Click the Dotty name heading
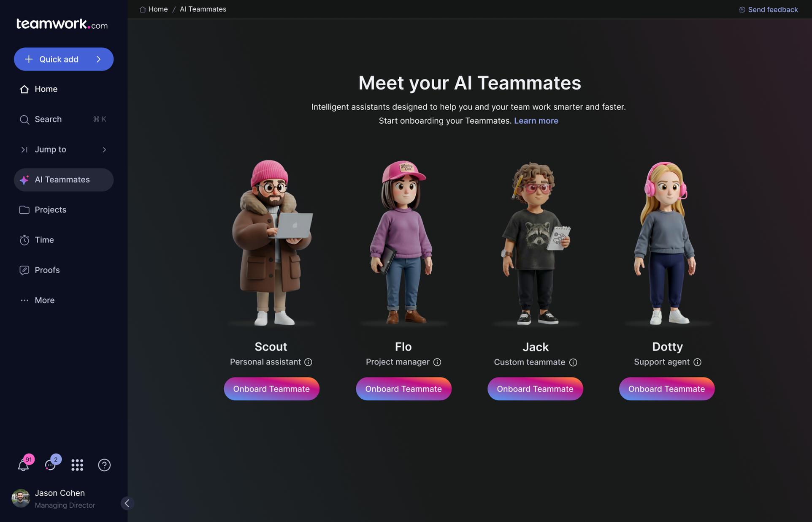This screenshot has width=812, height=522. [667, 347]
